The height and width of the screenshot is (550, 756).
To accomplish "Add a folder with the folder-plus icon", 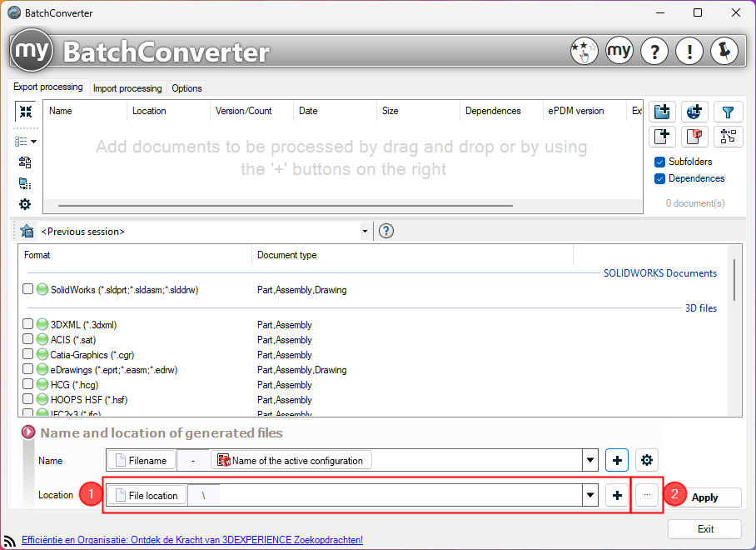I will point(662,112).
